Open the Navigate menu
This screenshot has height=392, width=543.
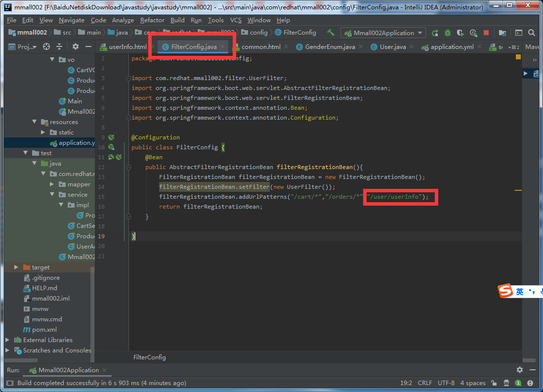pos(71,20)
